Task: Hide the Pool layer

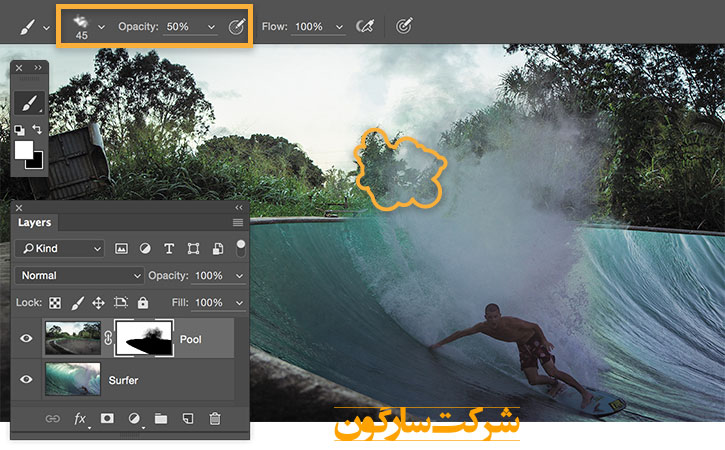Action: click(x=27, y=339)
